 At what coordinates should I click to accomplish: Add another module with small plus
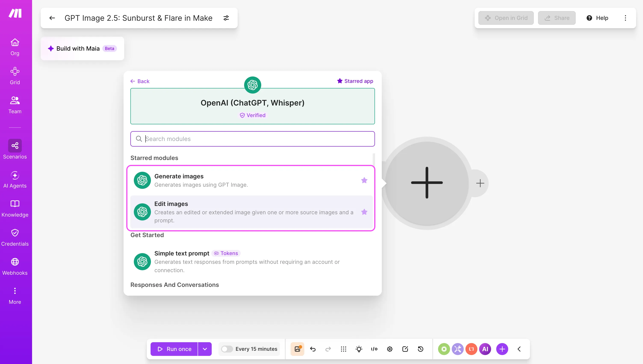[x=480, y=183]
